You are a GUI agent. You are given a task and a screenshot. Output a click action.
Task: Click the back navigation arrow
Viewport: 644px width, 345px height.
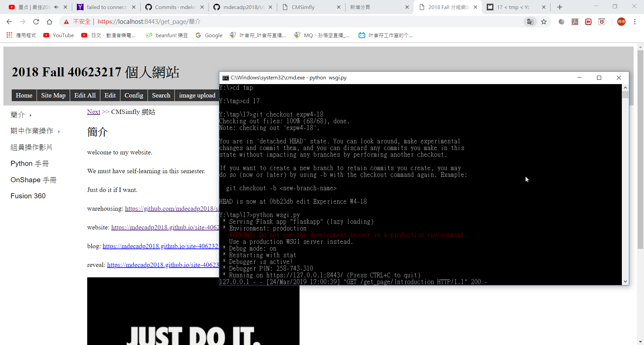coord(9,22)
